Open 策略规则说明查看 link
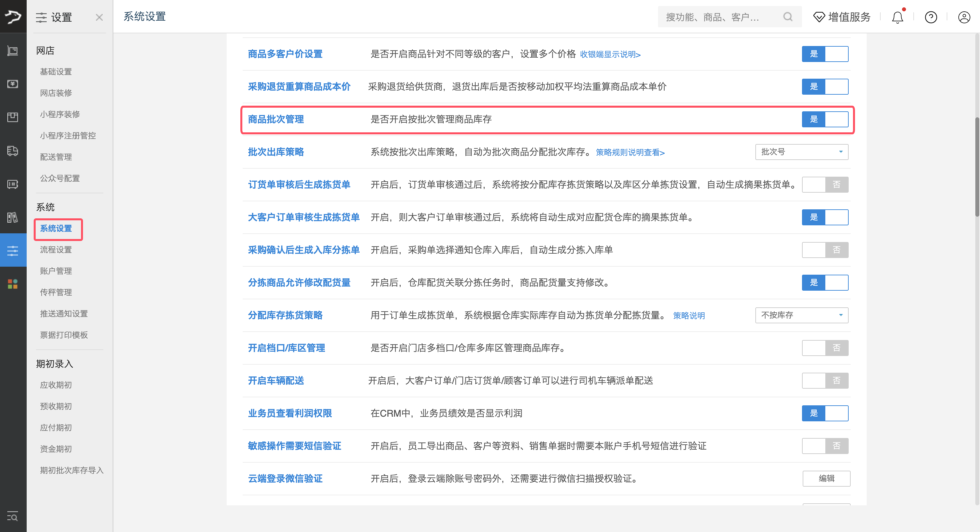Viewport: 980px width, 532px height. click(x=630, y=153)
